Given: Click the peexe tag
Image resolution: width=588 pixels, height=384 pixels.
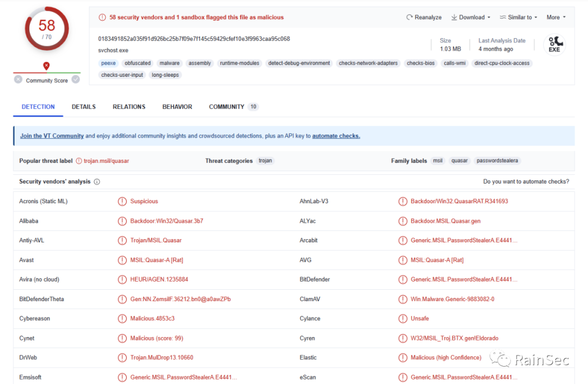Looking at the screenshot, I should point(108,63).
